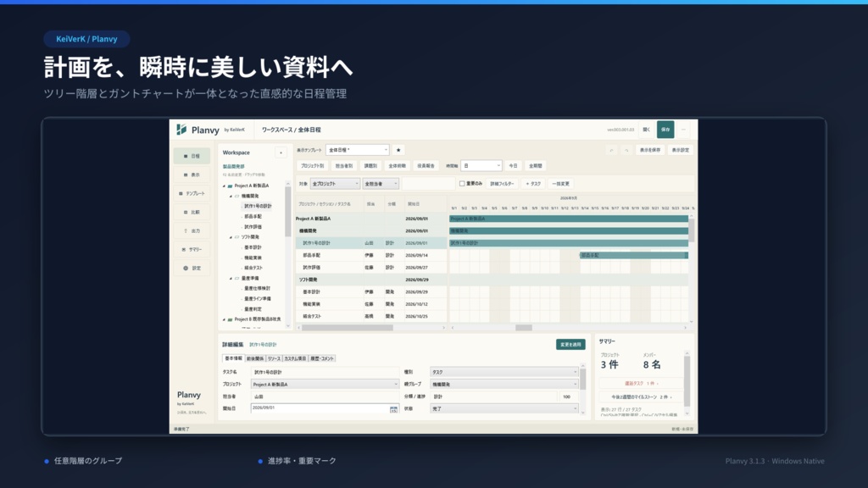Select the プロジェクト別 view preset
This screenshot has width=868, height=488.
[312, 165]
